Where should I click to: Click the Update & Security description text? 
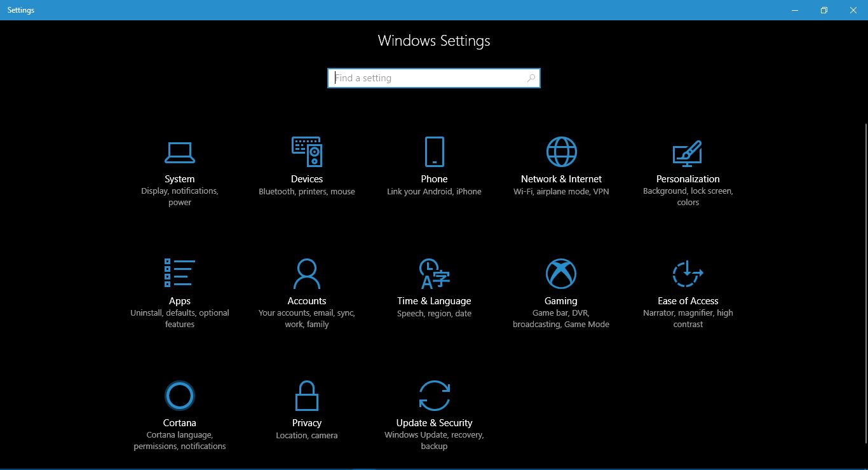[434, 440]
